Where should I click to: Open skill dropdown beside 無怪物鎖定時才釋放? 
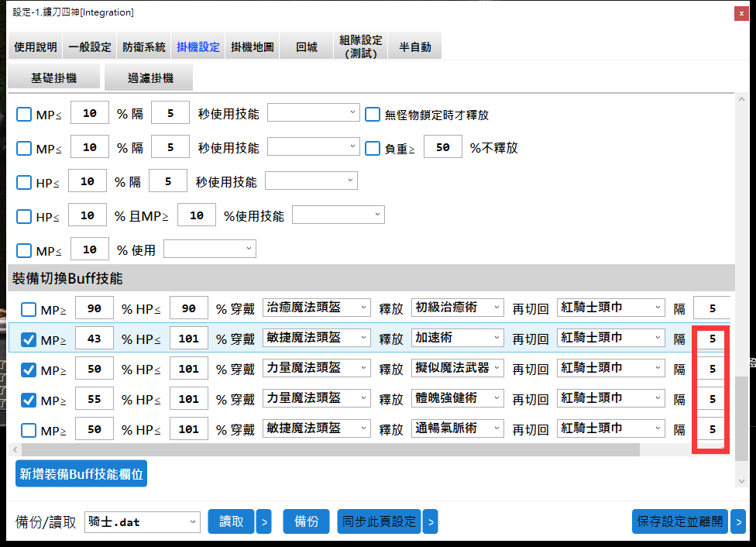click(314, 112)
